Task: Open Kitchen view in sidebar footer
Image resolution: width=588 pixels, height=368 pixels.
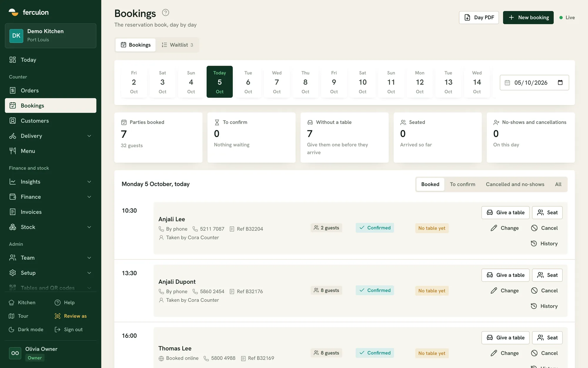Action: (22, 302)
